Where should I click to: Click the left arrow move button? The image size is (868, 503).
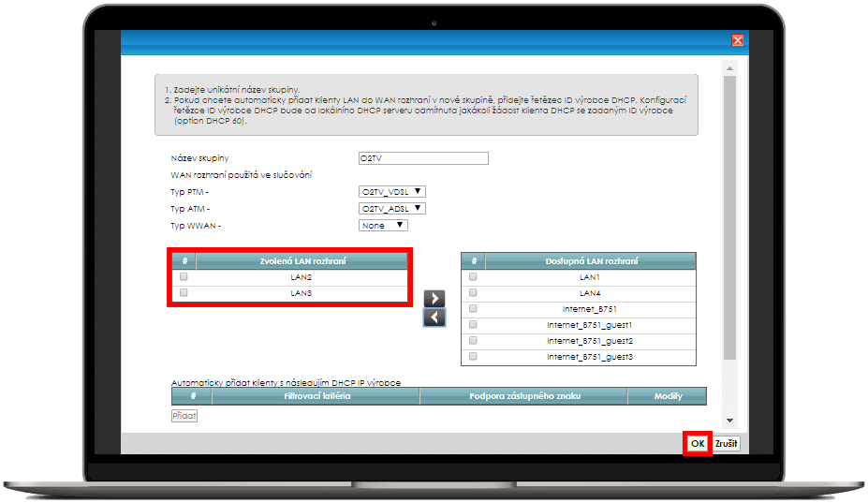(x=434, y=318)
